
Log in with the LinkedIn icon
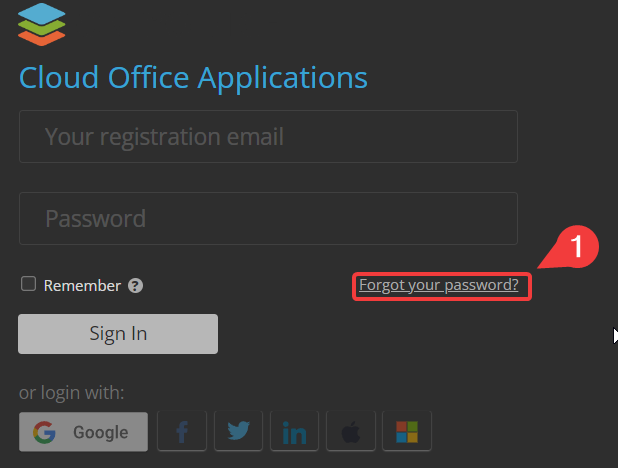tap(294, 431)
